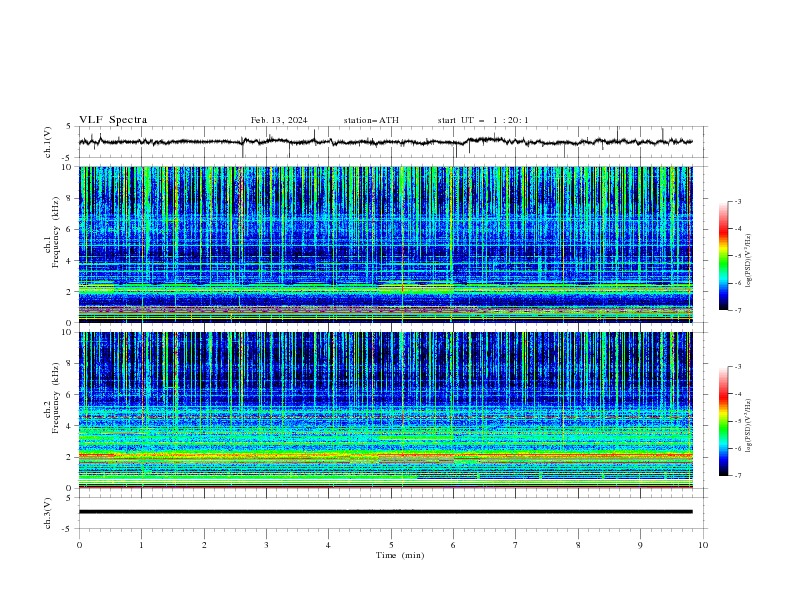Screen dimensions: 792x612
Task: Click the "VLF Spectra" plot title
Action: [x=113, y=120]
